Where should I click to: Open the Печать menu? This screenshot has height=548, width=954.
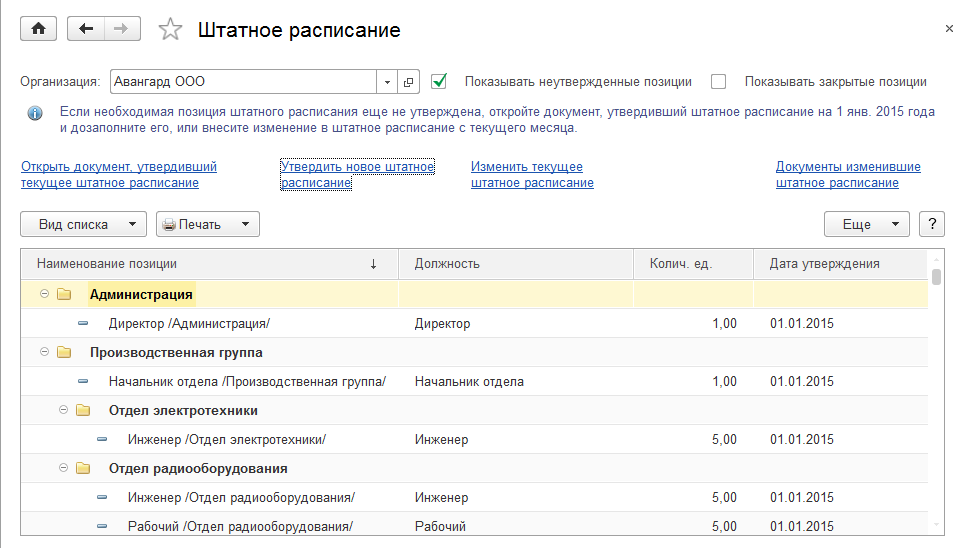pos(208,224)
